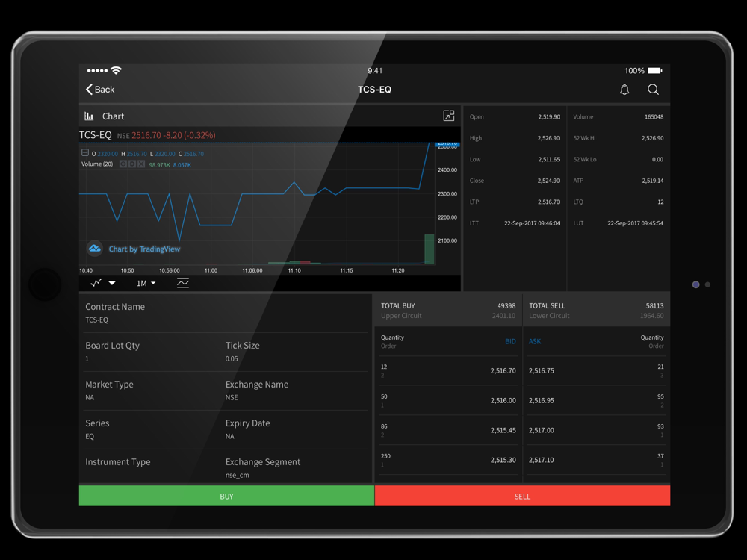Click the TradingView cloud logo

coord(95,249)
